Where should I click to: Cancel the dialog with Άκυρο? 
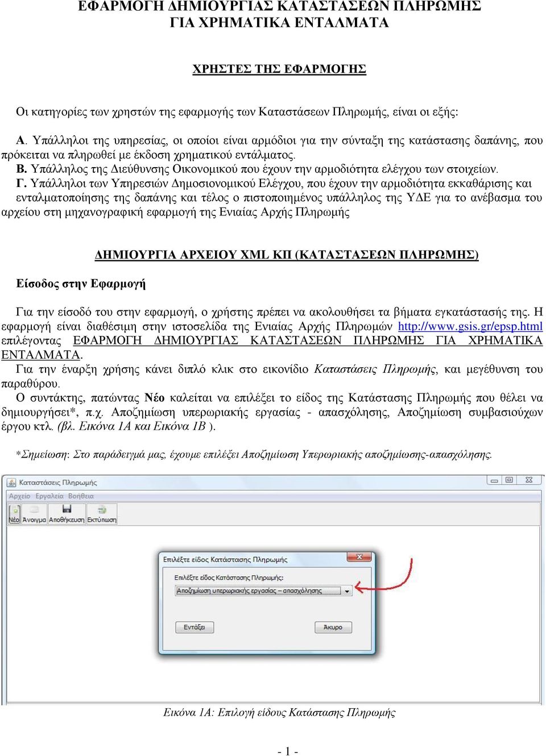(333, 628)
